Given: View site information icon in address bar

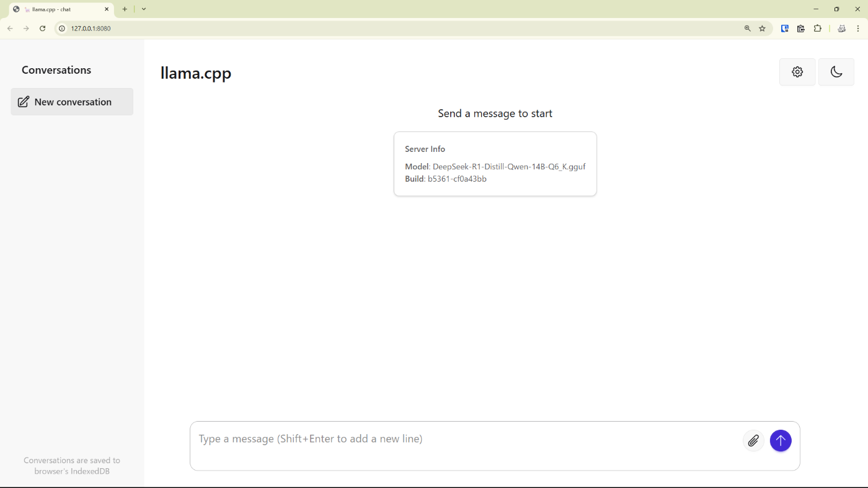Looking at the screenshot, I should [62, 29].
